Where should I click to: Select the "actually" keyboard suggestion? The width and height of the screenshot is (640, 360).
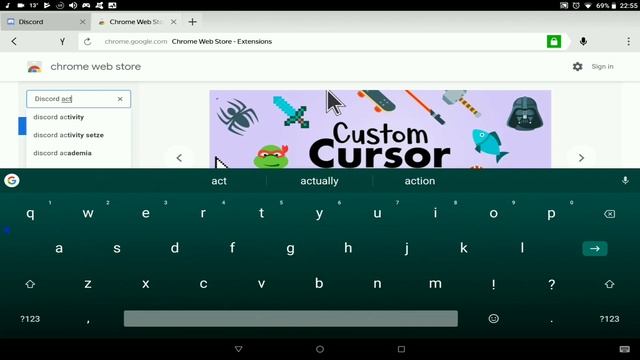coord(319,181)
